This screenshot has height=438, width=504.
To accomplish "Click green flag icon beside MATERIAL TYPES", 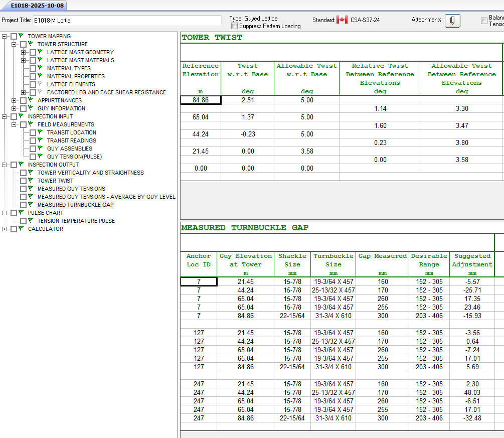I will point(40,68).
